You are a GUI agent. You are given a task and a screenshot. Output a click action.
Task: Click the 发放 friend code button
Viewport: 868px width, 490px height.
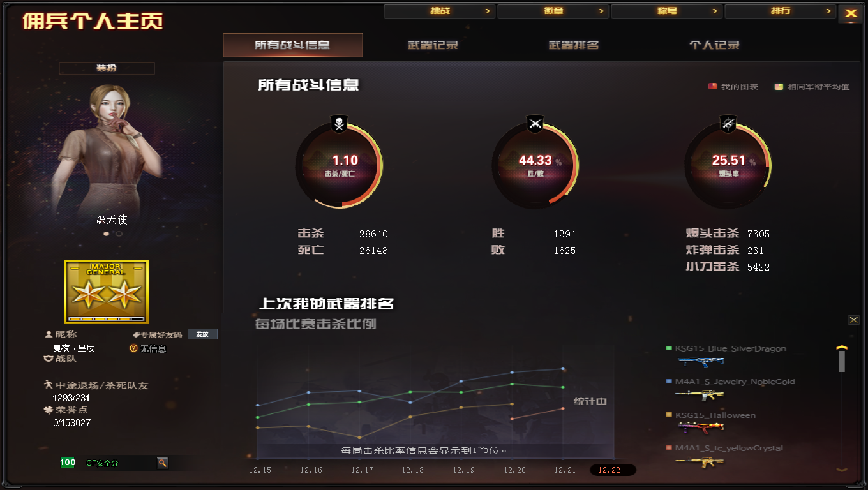click(x=202, y=334)
